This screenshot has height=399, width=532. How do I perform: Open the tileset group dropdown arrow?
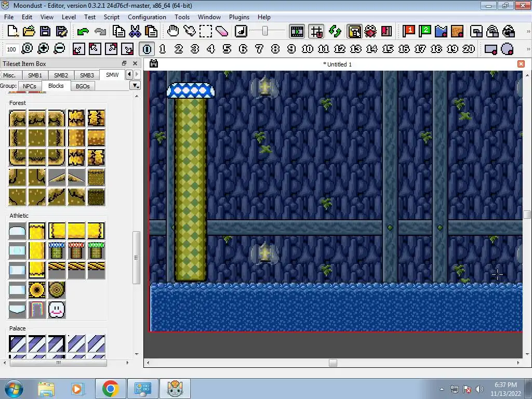click(x=135, y=86)
